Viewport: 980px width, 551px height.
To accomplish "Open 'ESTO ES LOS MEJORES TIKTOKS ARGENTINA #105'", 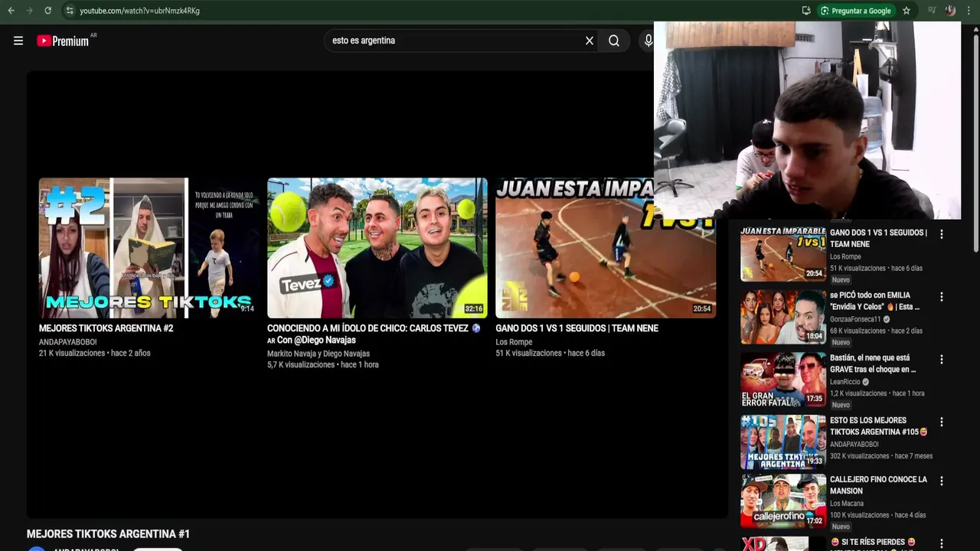I will tap(878, 426).
